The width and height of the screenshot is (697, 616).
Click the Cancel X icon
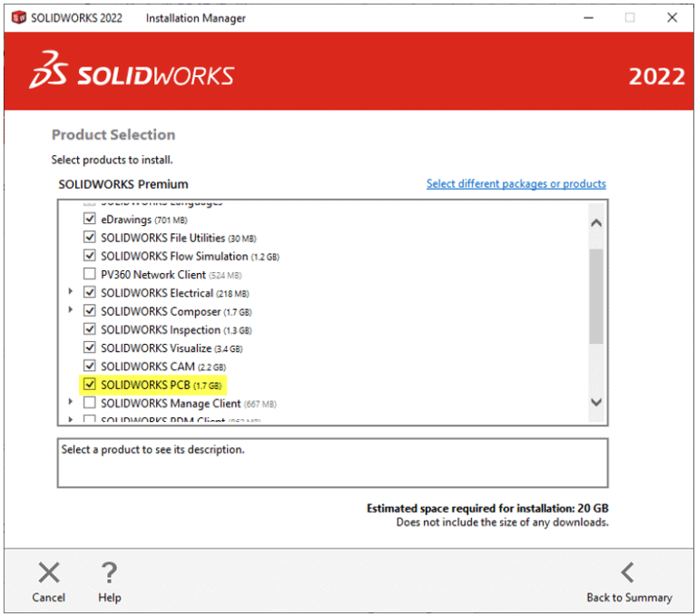49,572
